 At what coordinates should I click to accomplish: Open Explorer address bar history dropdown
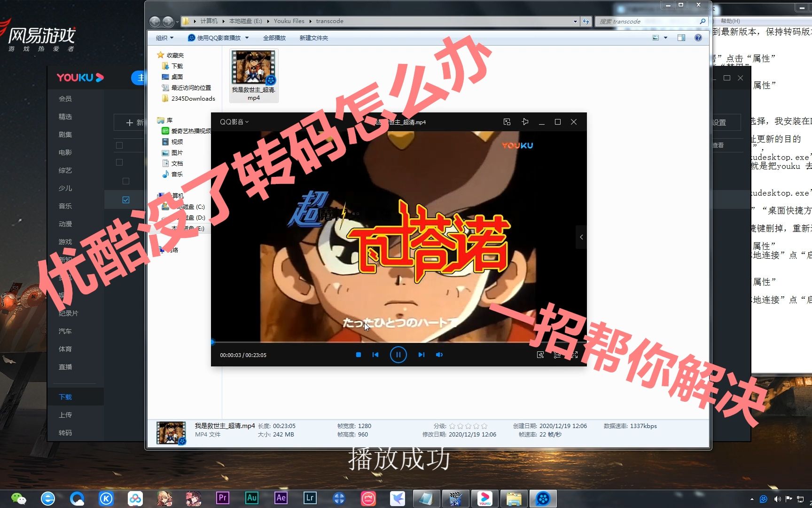(575, 21)
